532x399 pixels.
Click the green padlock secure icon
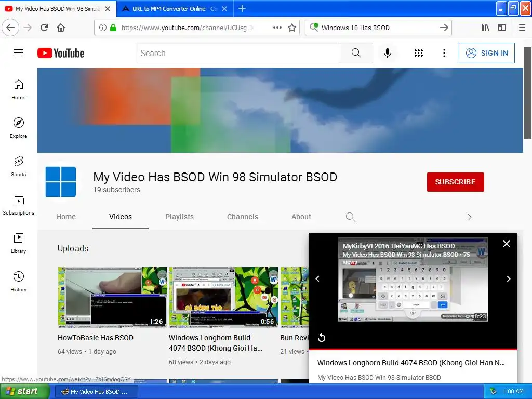[x=113, y=28]
